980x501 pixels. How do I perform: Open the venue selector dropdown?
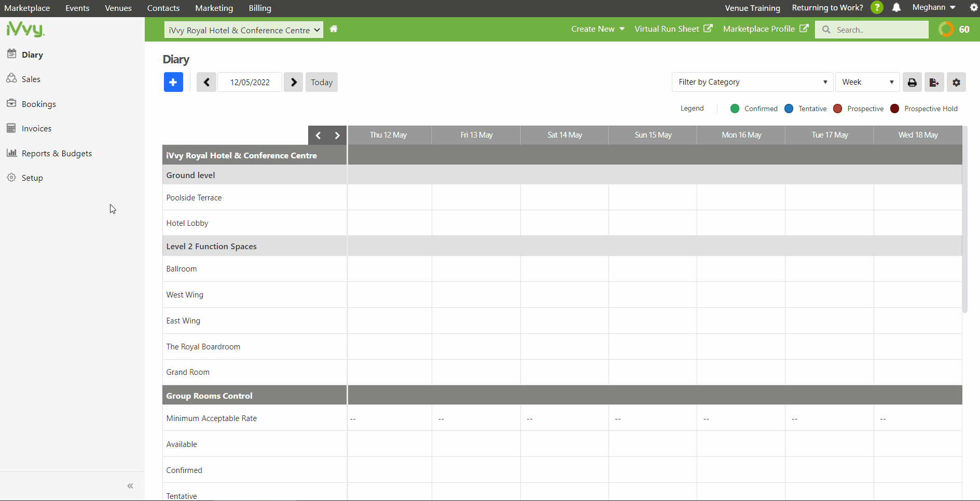[244, 30]
